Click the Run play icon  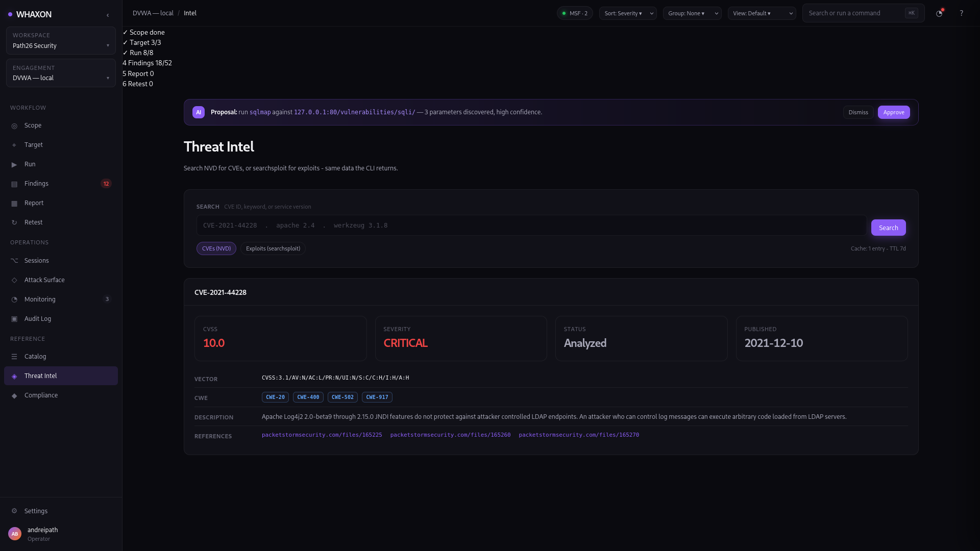[14, 165]
